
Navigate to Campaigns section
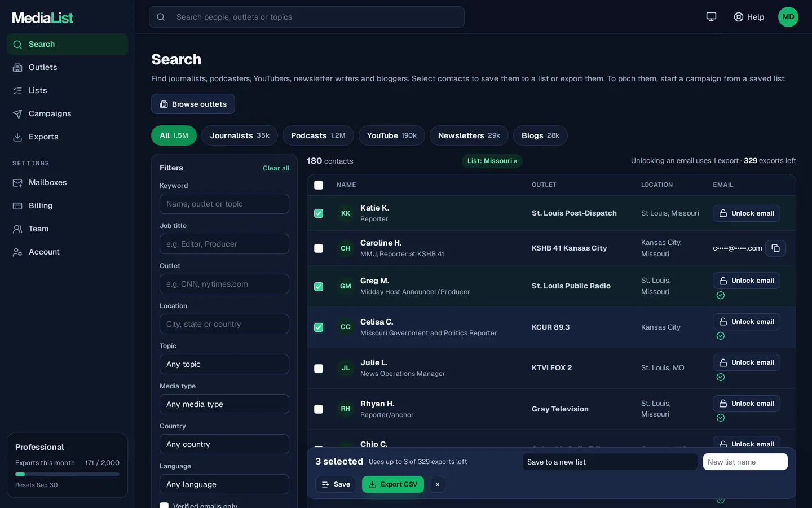coord(67,113)
